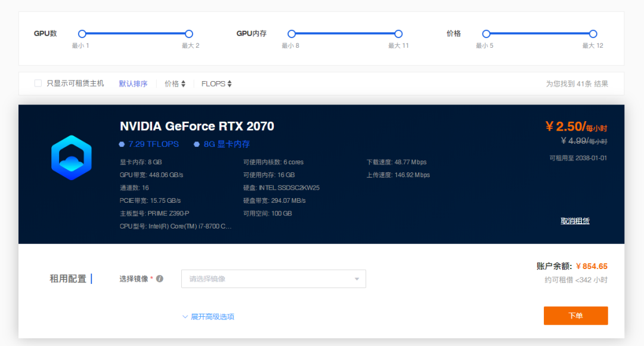Click the 为您找到 41条 结果 count
Screen dimensions: 644x346
[577, 84]
